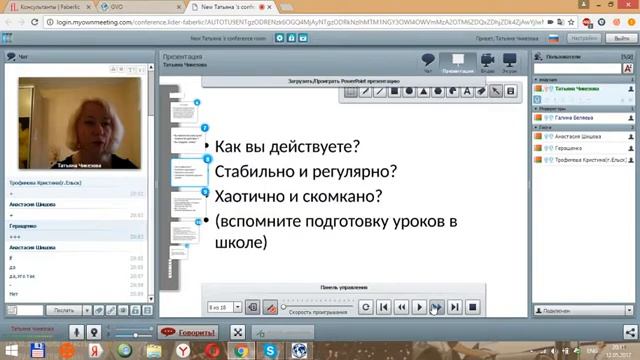The image size is (640, 360).
Task: Go to previous slide with rewind button
Action: point(402,307)
